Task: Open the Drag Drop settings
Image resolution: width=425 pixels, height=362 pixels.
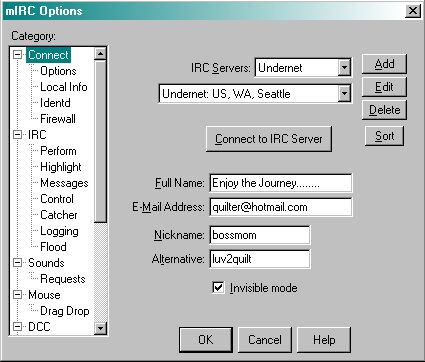Action: tap(65, 311)
